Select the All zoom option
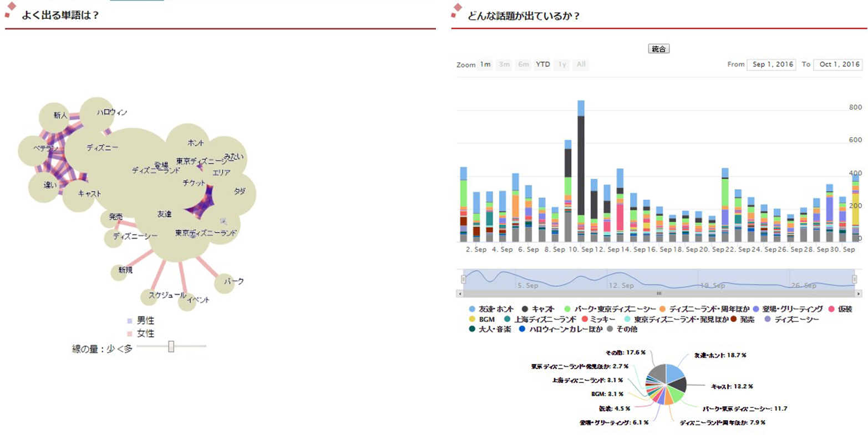The height and width of the screenshot is (439, 868). coord(581,64)
